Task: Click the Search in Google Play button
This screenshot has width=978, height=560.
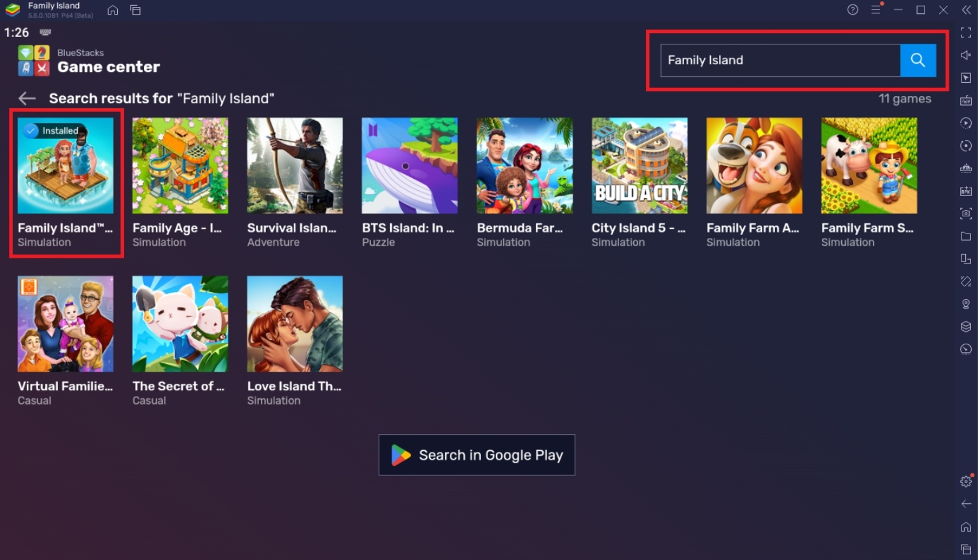Action: click(477, 455)
